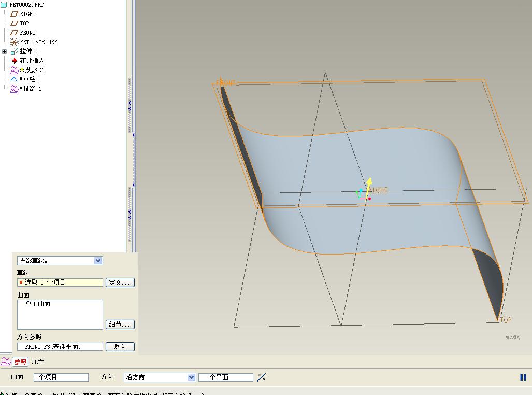This screenshot has height=395, width=532.
Task: Select the TOP tree label
Action: click(x=24, y=23)
